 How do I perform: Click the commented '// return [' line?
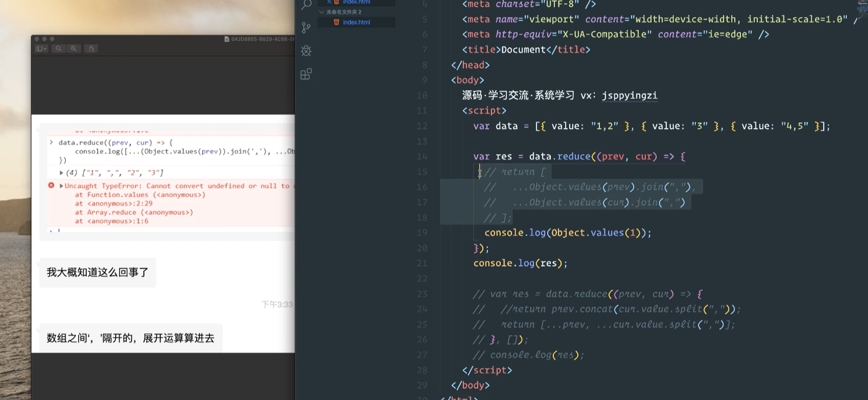(x=515, y=172)
